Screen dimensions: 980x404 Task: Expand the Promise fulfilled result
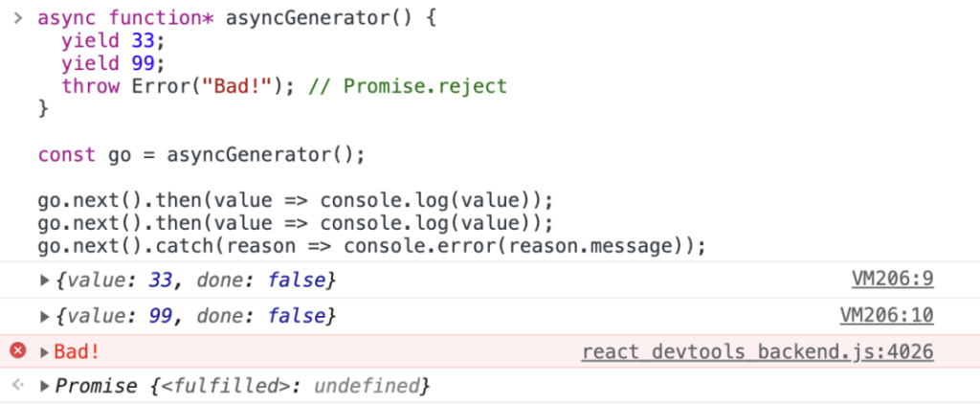click(44, 387)
